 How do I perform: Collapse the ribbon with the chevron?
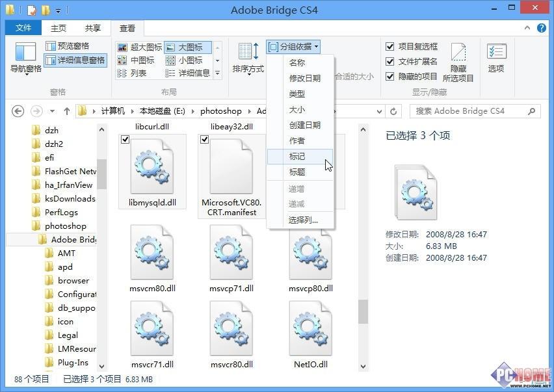tap(527, 28)
